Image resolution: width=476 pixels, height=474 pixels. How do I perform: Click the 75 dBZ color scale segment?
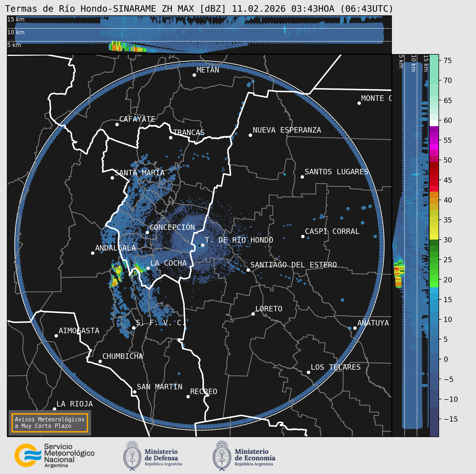pyautogui.click(x=434, y=61)
